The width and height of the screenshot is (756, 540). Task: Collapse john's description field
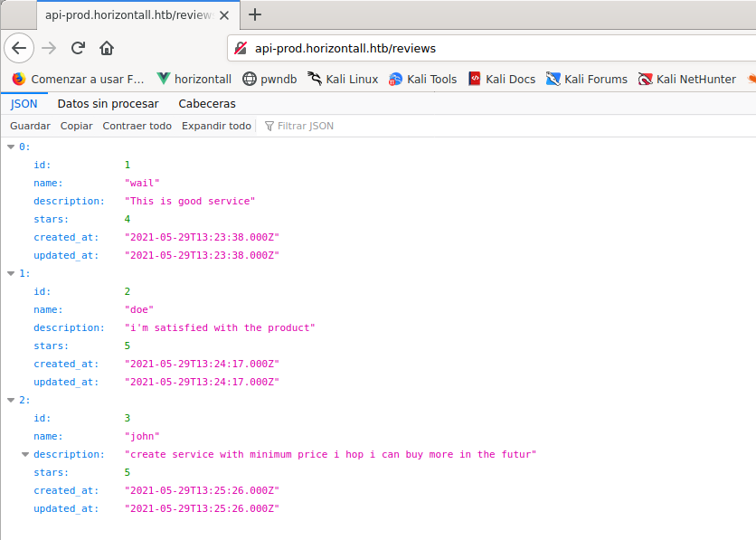[x=26, y=454]
